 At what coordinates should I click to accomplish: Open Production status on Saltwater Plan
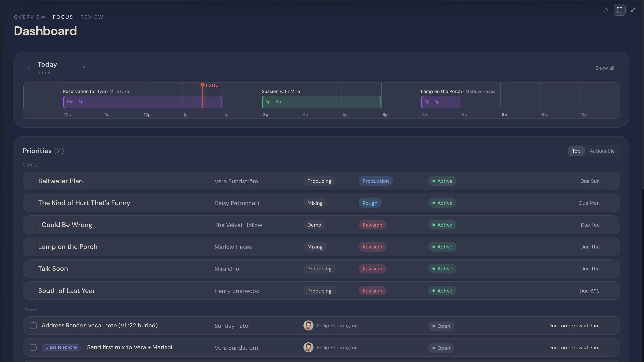click(375, 181)
